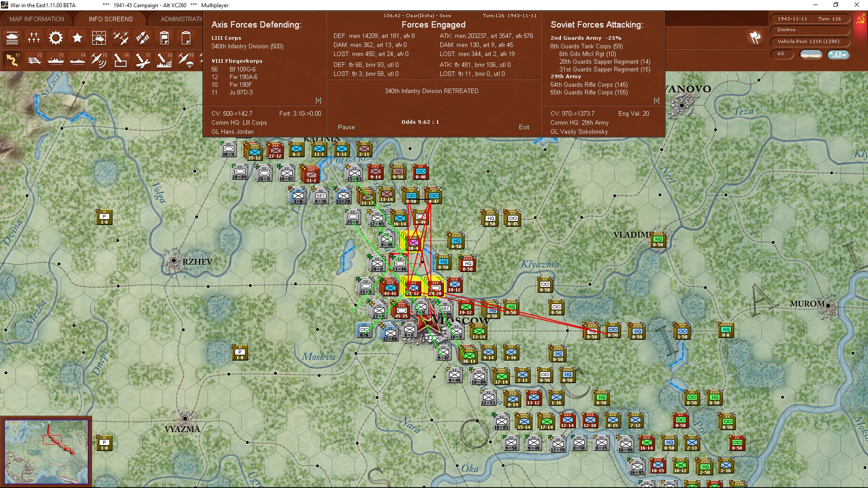Image resolution: width=868 pixels, height=488 pixels.
Task: Expand Axis defending forces list via [v]
Action: 318,100
